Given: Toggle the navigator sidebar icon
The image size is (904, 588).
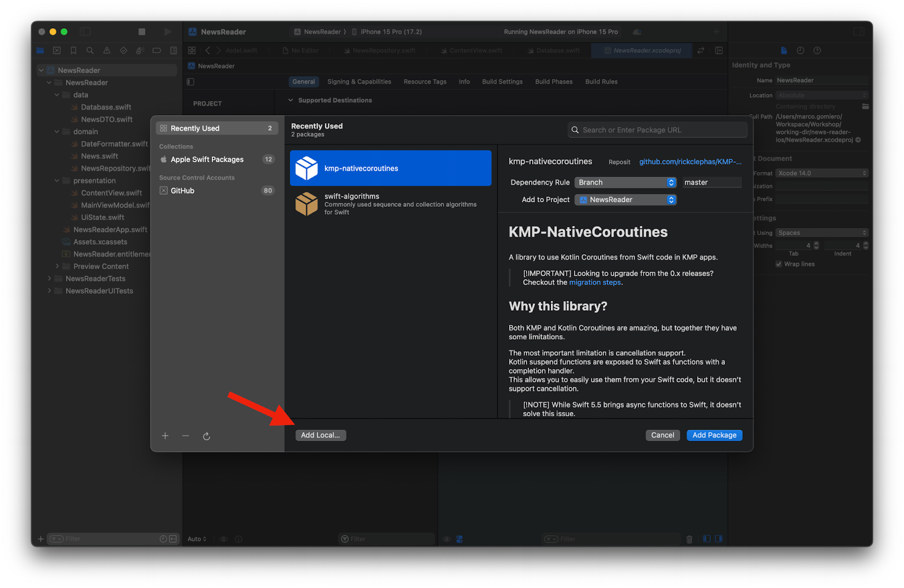Looking at the screenshot, I should [85, 32].
